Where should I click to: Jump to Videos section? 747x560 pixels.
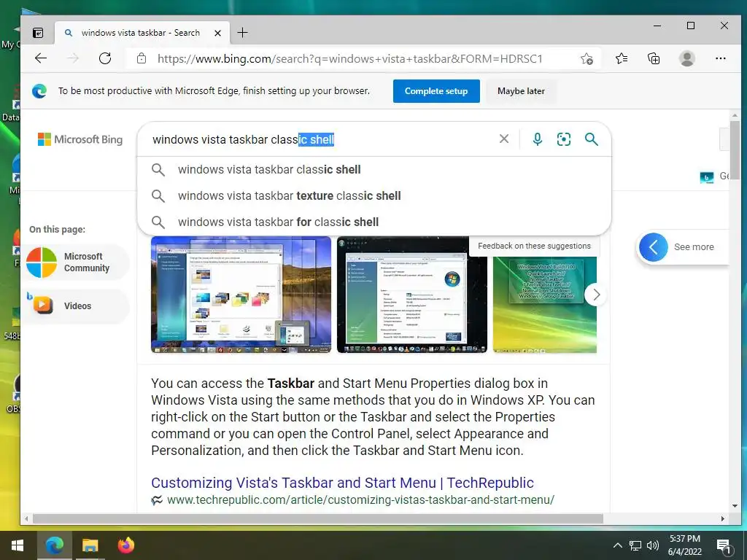(x=76, y=306)
